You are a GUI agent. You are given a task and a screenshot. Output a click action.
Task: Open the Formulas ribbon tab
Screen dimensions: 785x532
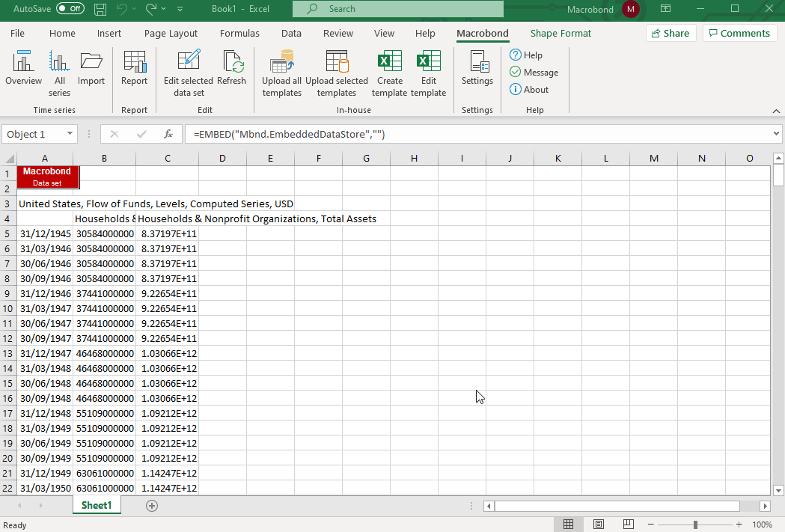239,33
